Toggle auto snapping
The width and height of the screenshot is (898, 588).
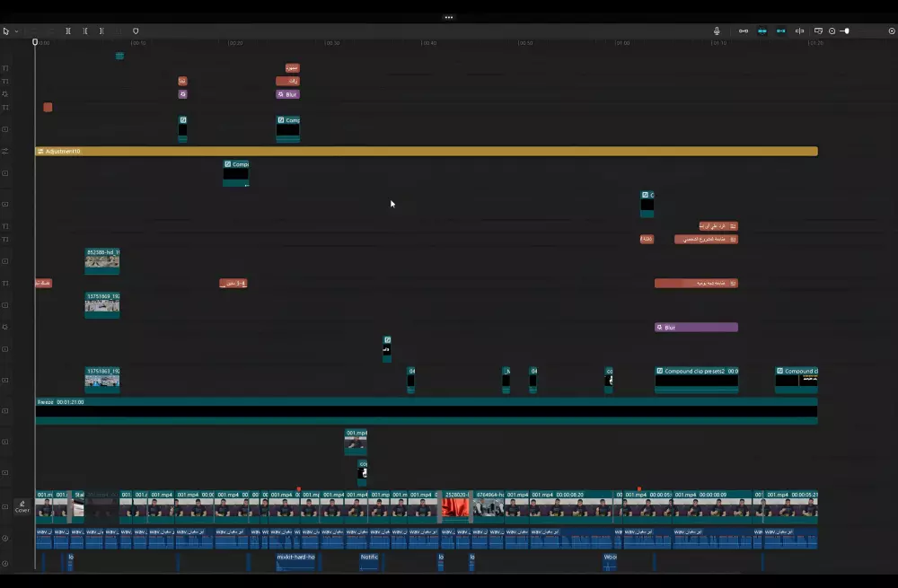(762, 31)
